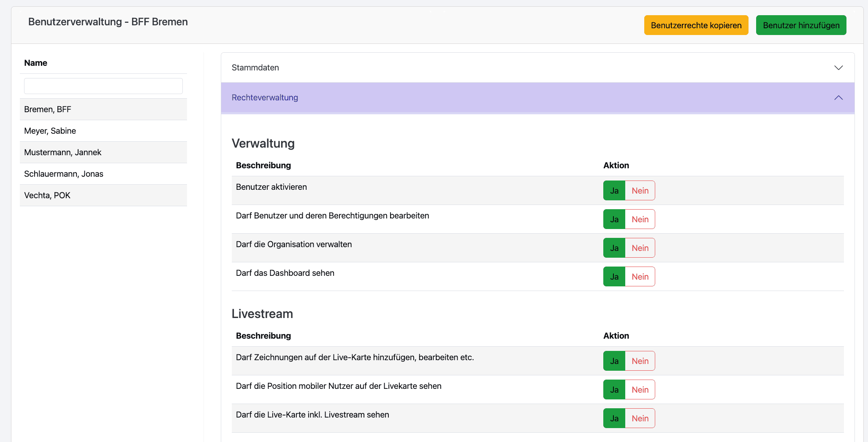The width and height of the screenshot is (868, 442).
Task: Disable seeing mobile user positions on Livekarte
Action: 640,390
